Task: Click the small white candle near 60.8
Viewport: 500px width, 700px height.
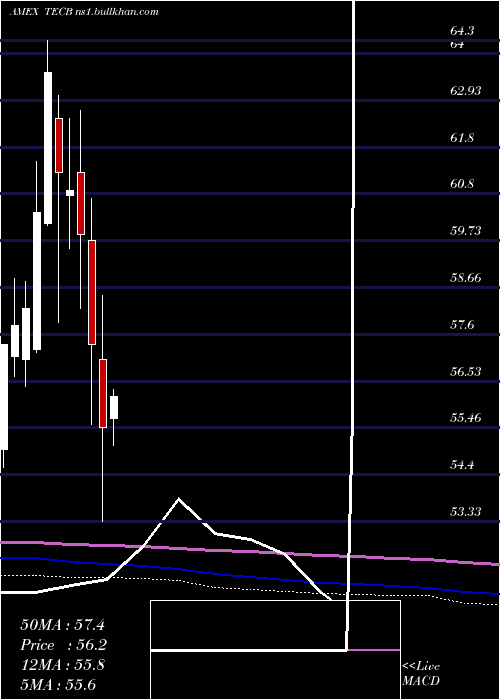Action: 70,193
